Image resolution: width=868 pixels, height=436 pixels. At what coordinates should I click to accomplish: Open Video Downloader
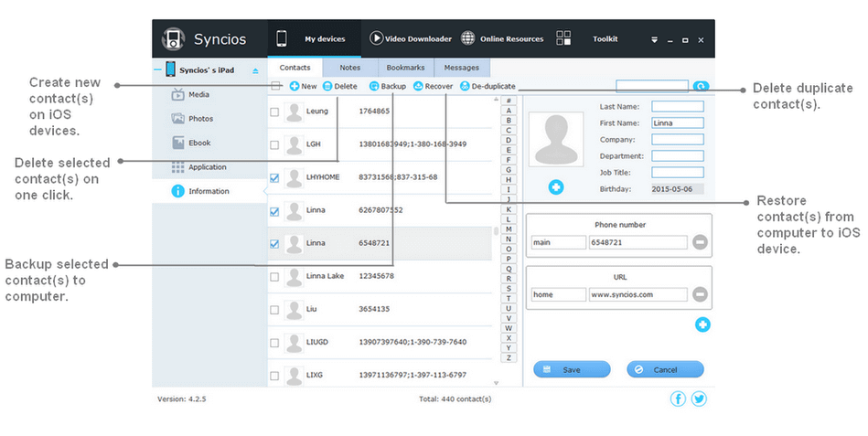[x=410, y=38]
